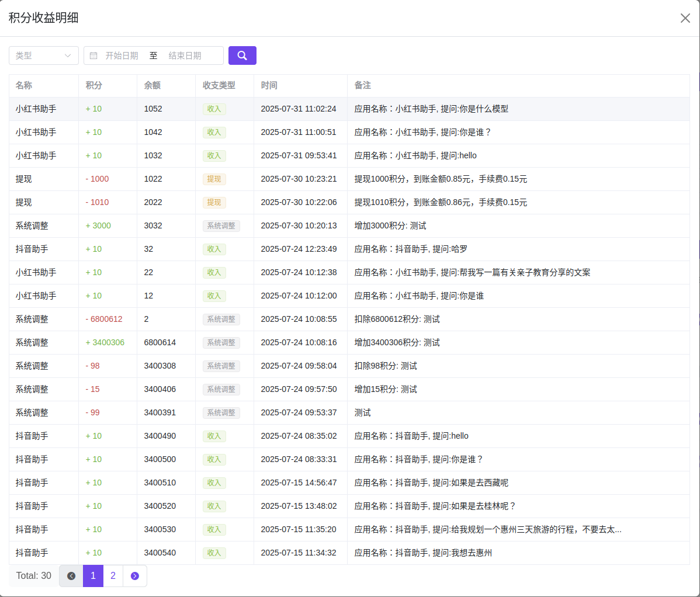Go to next page arrow
Screen dimensions: 700x597
(x=135, y=576)
